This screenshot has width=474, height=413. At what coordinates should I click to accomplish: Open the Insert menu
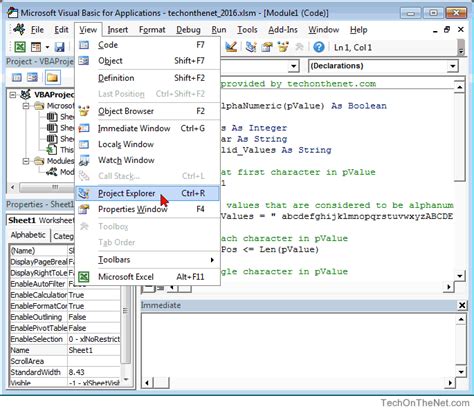118,30
